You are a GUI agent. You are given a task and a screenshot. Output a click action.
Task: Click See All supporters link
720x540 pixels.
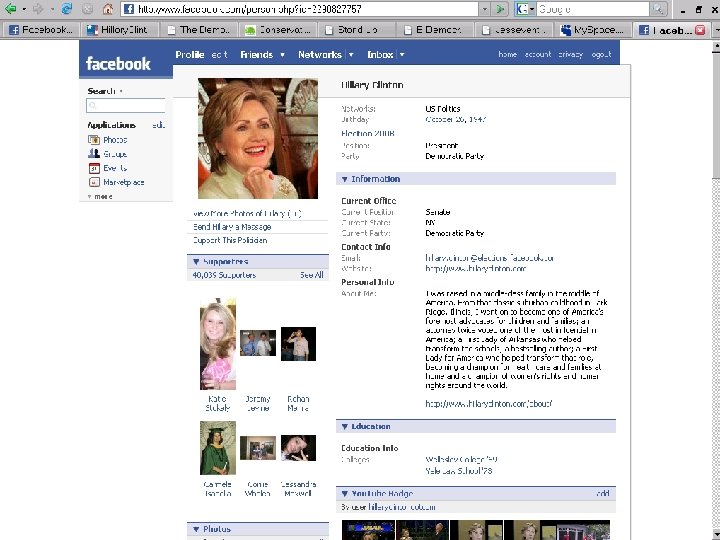(312, 275)
